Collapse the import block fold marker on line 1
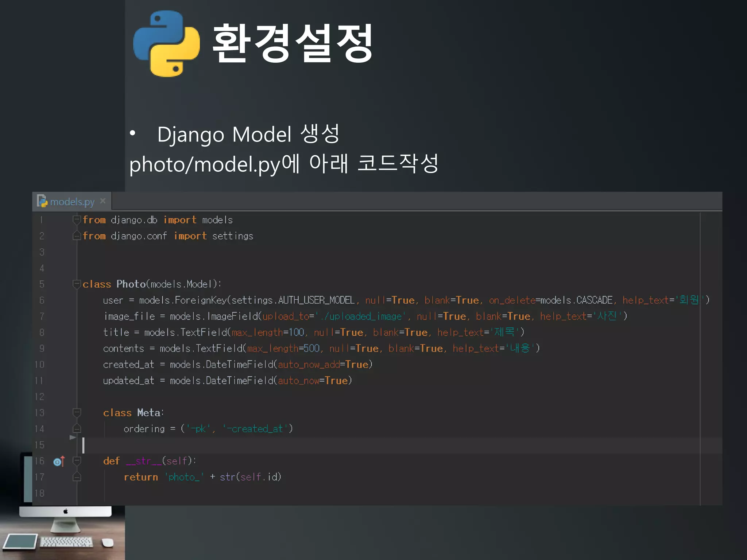The image size is (747, 560). tap(77, 219)
